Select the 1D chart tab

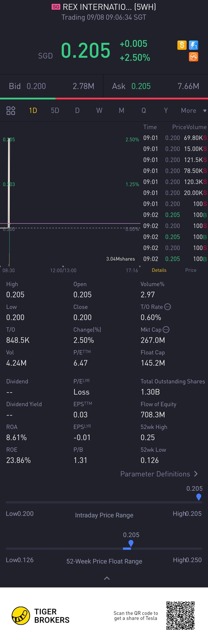[x=33, y=110]
